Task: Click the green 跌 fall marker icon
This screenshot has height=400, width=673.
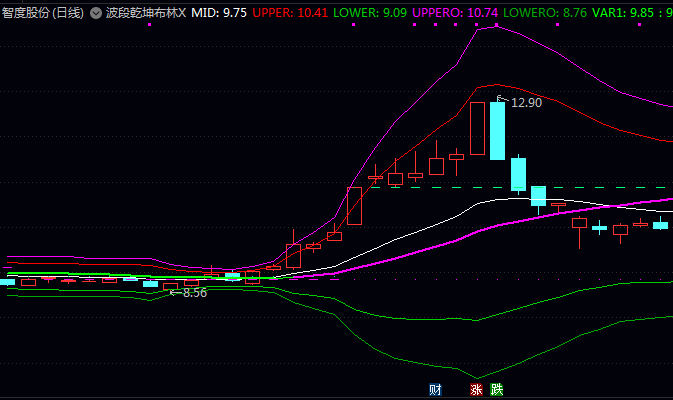Action: click(x=497, y=390)
